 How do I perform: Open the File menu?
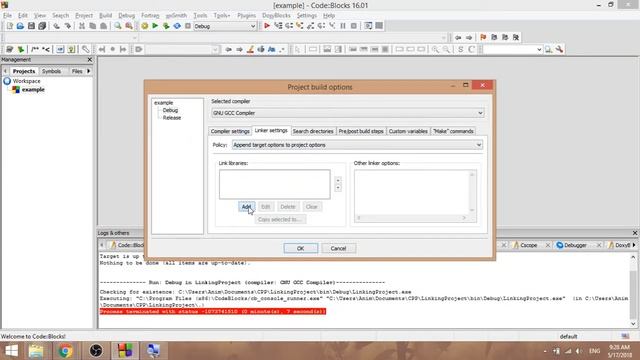[7, 16]
